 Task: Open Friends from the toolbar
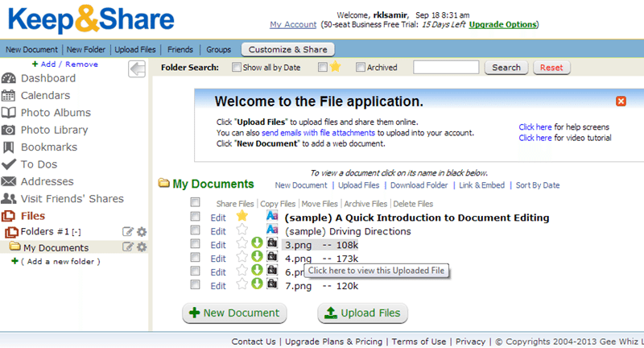(180, 50)
